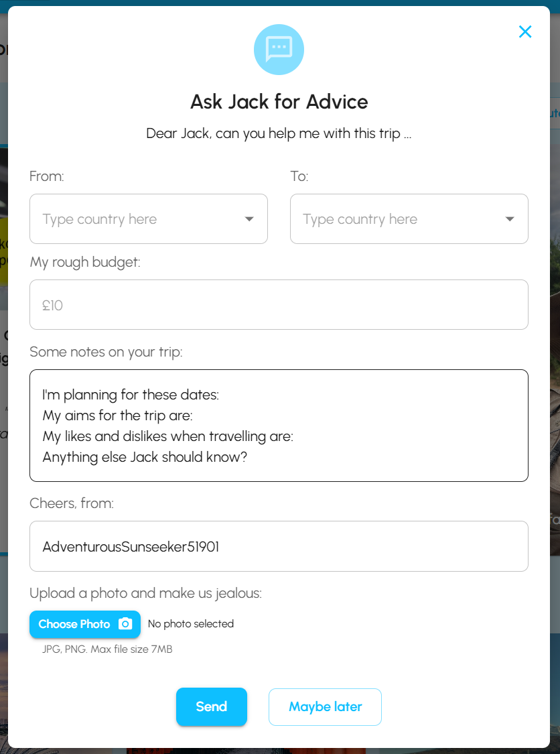Select the AdventurousSunseeker51901 name field

click(x=279, y=546)
